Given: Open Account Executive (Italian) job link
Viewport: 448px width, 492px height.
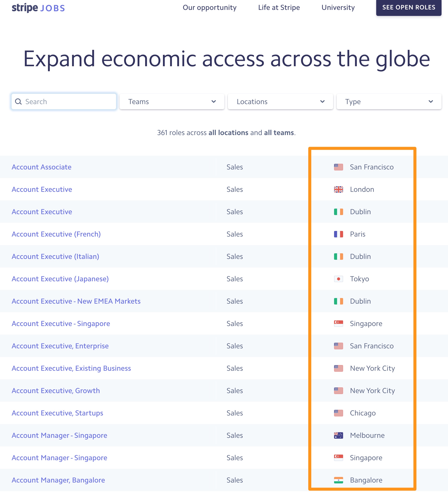Looking at the screenshot, I should click(55, 257).
